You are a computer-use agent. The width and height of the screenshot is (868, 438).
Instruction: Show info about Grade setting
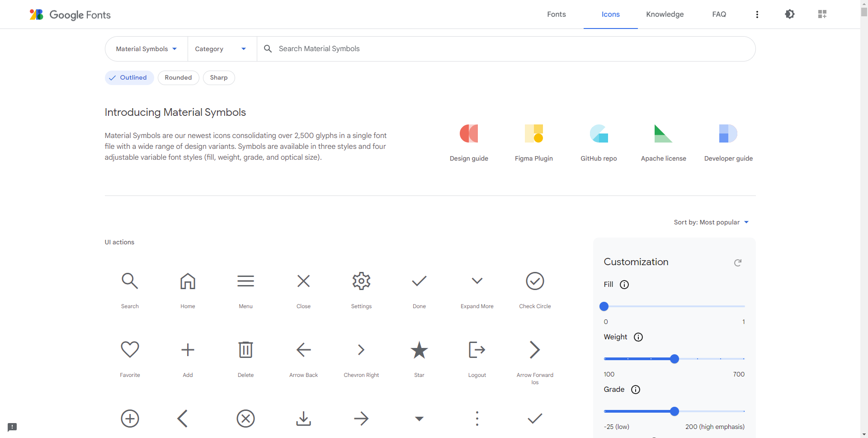[x=636, y=390]
